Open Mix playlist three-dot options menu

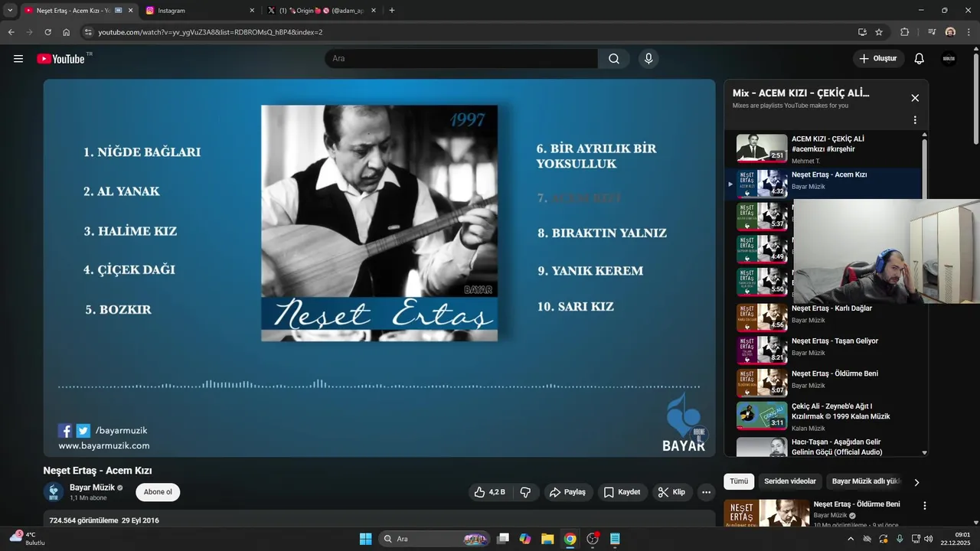coord(915,120)
